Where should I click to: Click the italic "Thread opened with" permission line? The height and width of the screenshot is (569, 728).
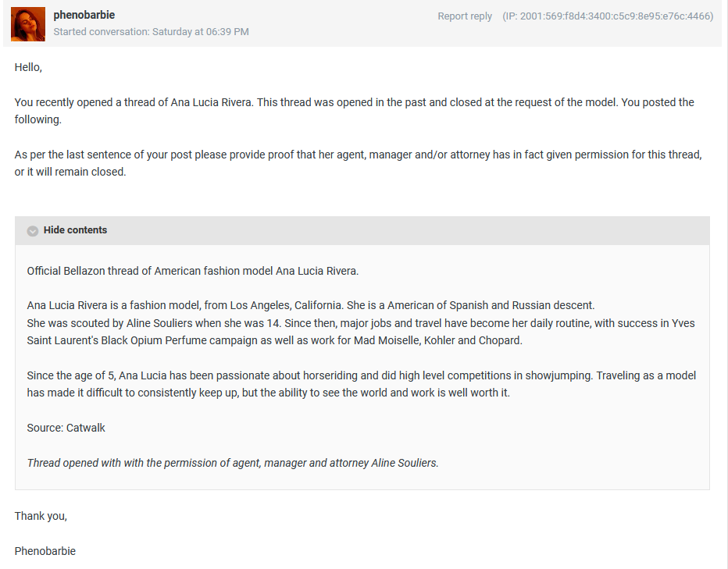tap(233, 463)
